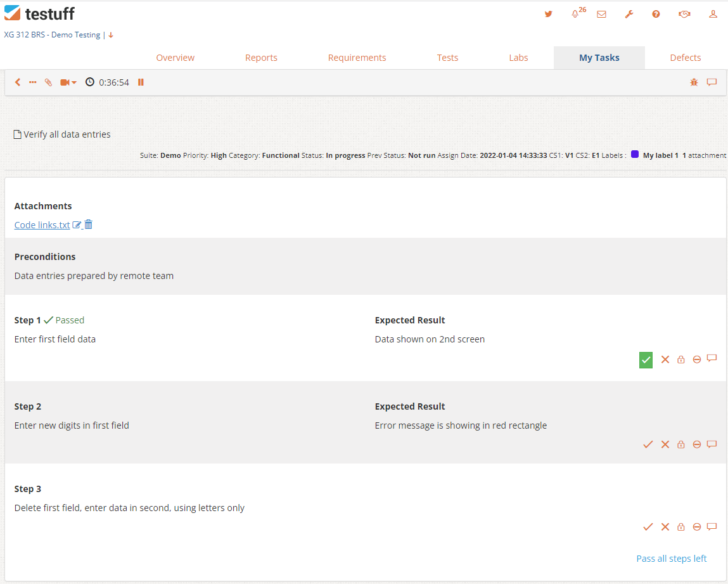The width and height of the screenshot is (728, 584).
Task: Edit the Code links.txt attachment
Action: pyautogui.click(x=77, y=224)
